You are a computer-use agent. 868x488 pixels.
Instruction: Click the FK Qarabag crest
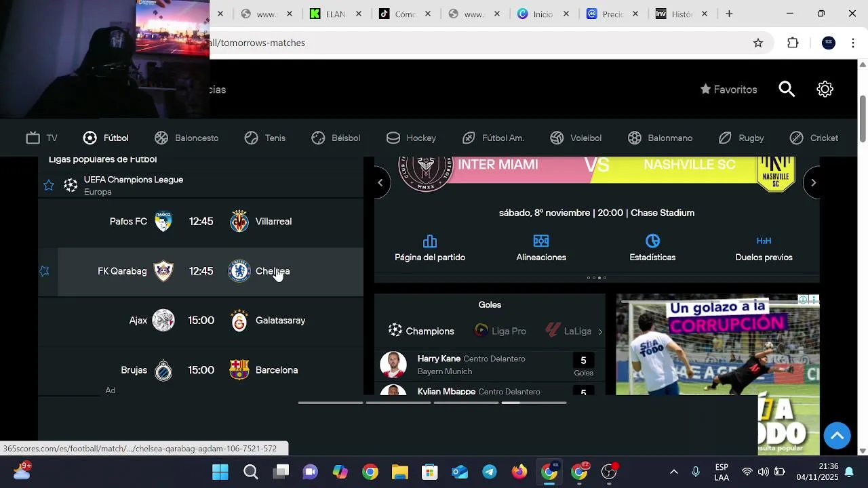(x=163, y=271)
